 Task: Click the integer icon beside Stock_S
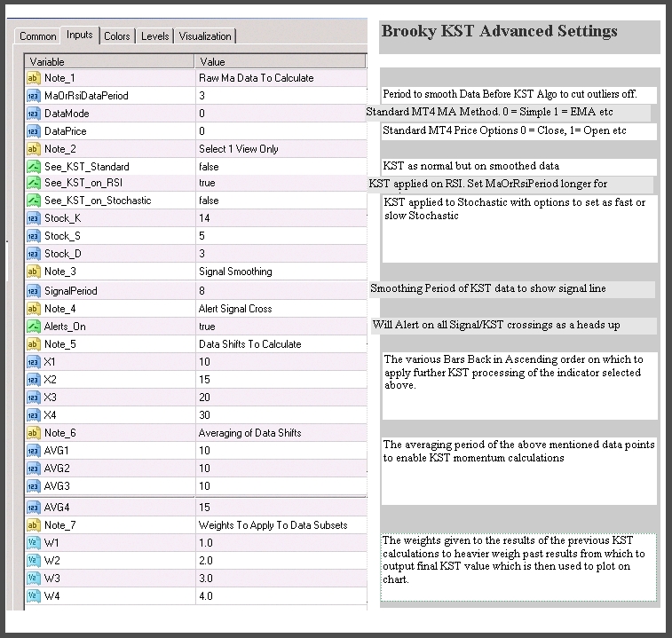point(33,236)
